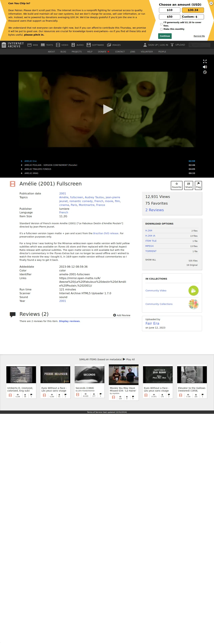
Task: Click the film icon next to the title
Action: (12, 184)
